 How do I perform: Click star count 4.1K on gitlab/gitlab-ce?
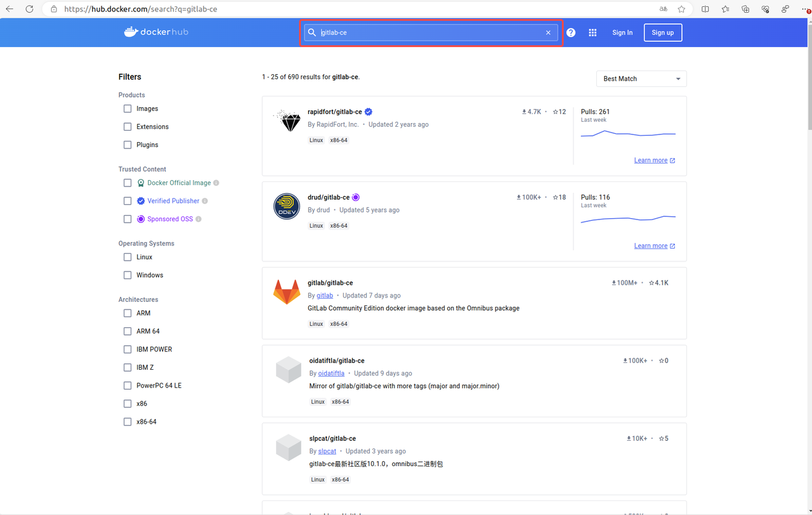658,283
